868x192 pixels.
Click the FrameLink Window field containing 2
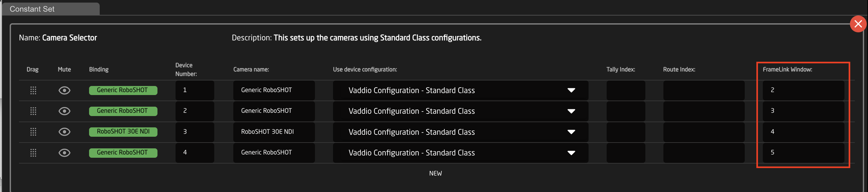[803, 91]
